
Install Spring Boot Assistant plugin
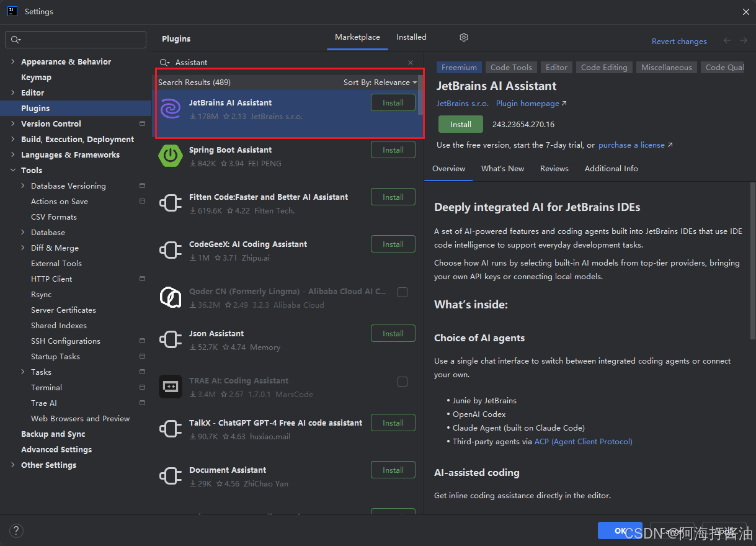(x=393, y=150)
